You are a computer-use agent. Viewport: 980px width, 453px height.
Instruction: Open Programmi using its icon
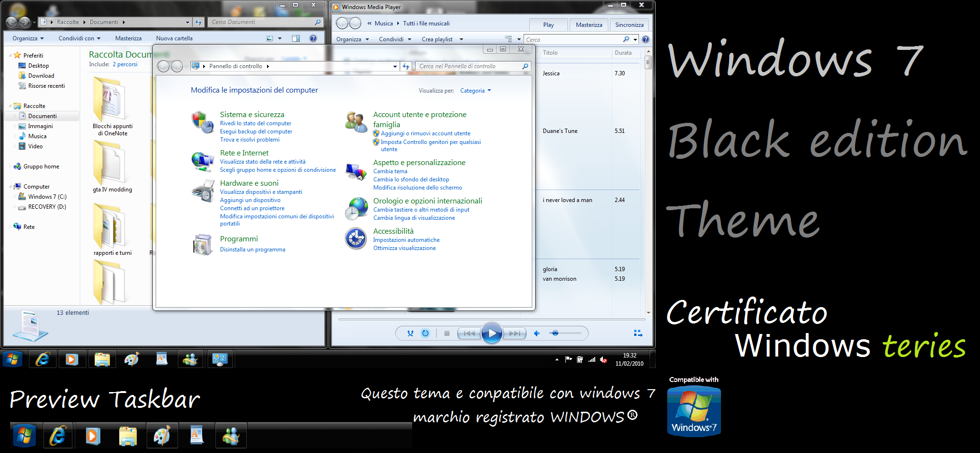click(203, 245)
